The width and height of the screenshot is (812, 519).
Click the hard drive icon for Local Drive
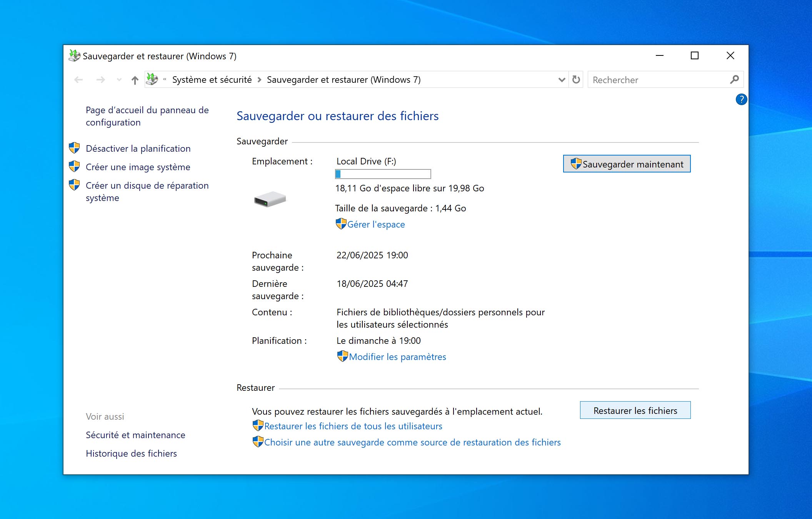(x=270, y=199)
